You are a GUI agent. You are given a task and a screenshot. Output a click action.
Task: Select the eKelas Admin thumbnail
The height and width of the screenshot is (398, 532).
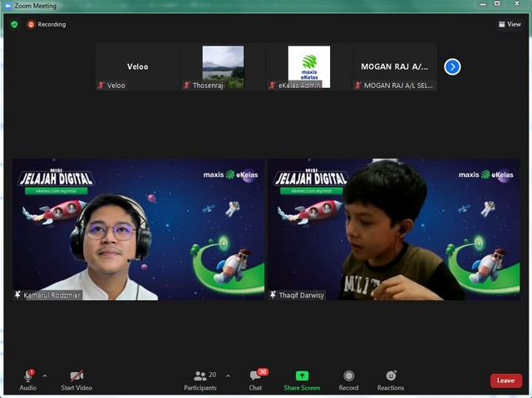point(308,66)
